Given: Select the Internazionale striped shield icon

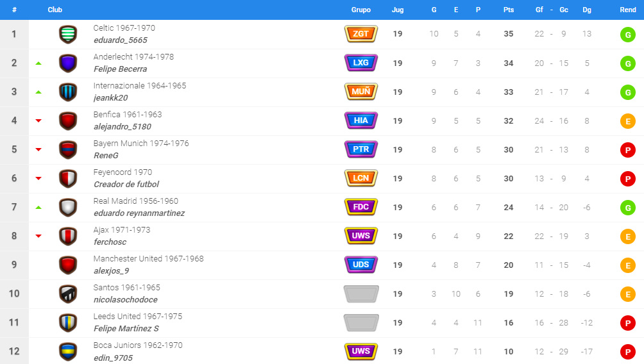Looking at the screenshot, I should pos(68,92).
